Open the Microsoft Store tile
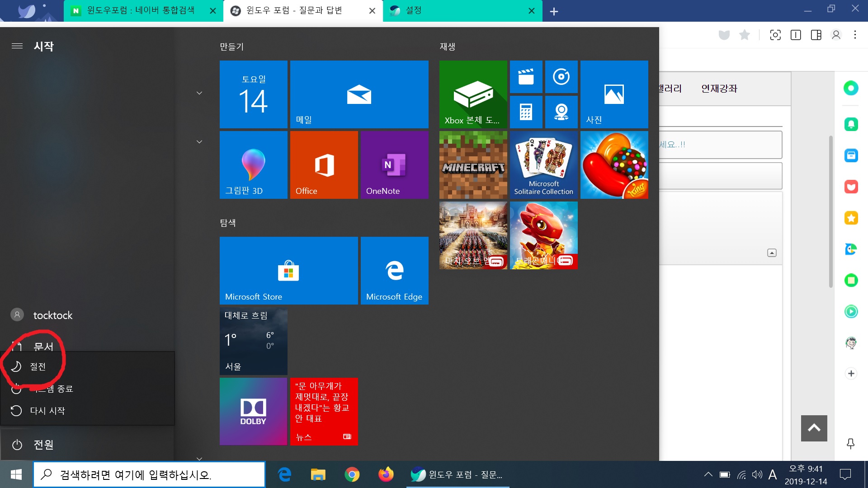The image size is (868, 488). (288, 271)
